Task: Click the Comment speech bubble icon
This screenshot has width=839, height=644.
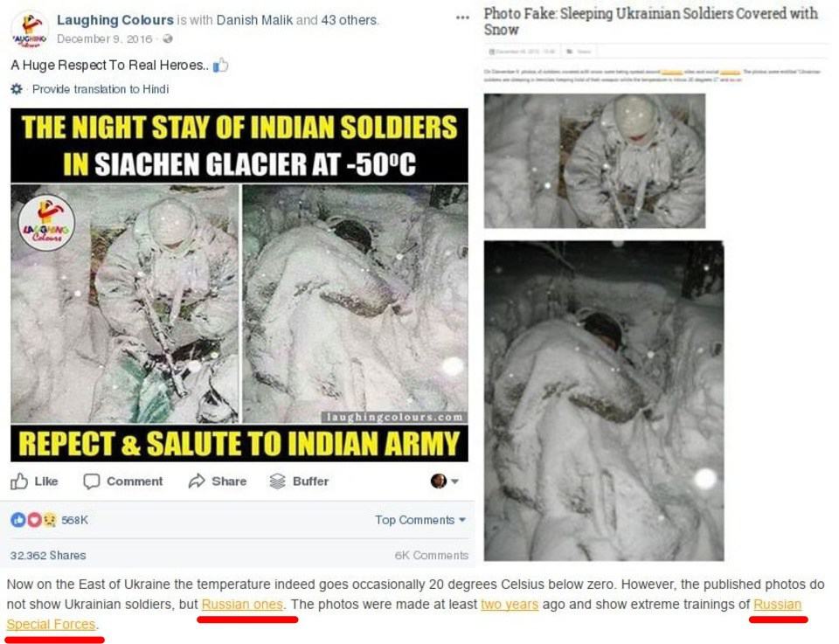Action: pyautogui.click(x=92, y=481)
